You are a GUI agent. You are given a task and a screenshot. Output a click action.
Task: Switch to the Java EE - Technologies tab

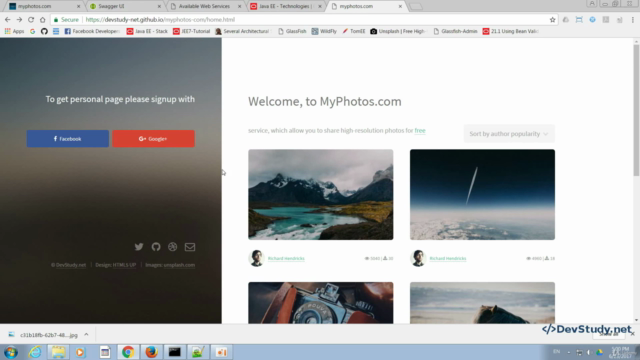286,6
